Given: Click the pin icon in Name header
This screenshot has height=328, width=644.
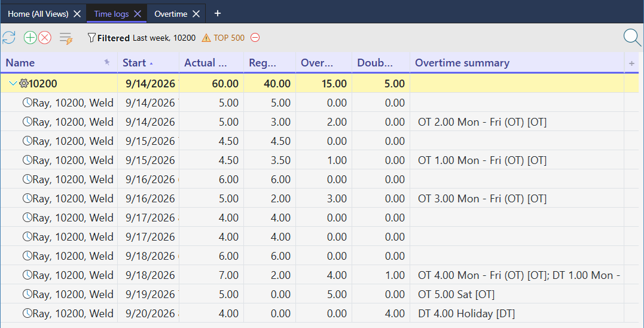Looking at the screenshot, I should click(x=107, y=62).
